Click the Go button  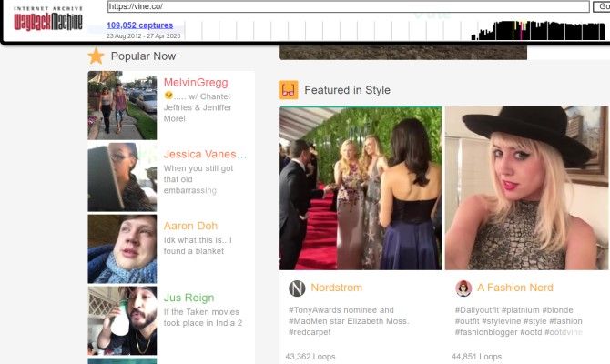pos(602,6)
